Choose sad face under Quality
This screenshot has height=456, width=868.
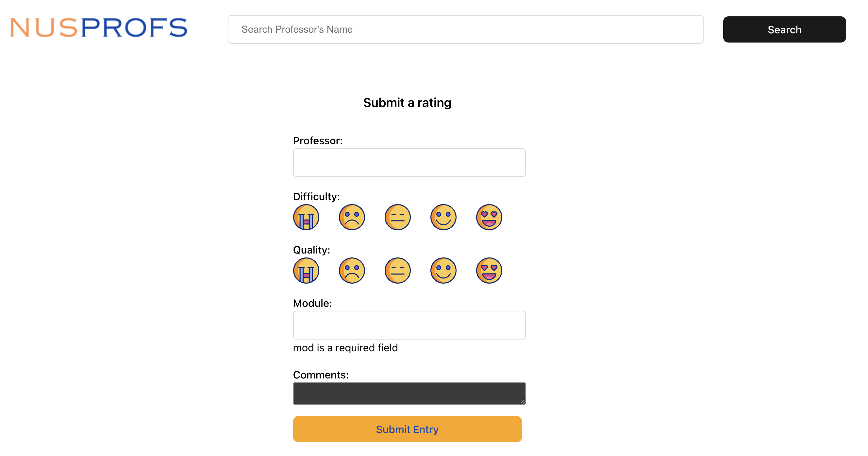(352, 271)
